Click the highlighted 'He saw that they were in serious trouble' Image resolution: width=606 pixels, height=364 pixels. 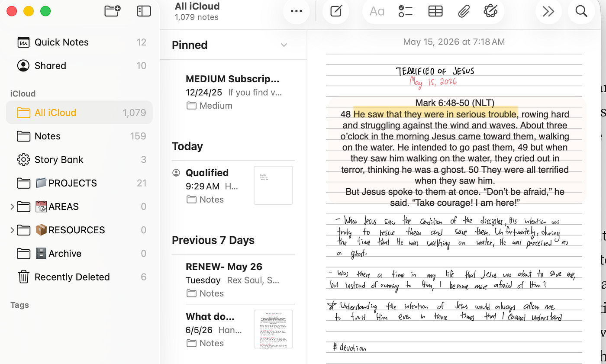(x=435, y=114)
